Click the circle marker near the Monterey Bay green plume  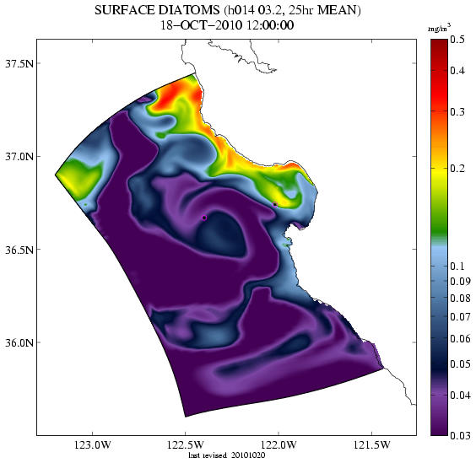(275, 204)
